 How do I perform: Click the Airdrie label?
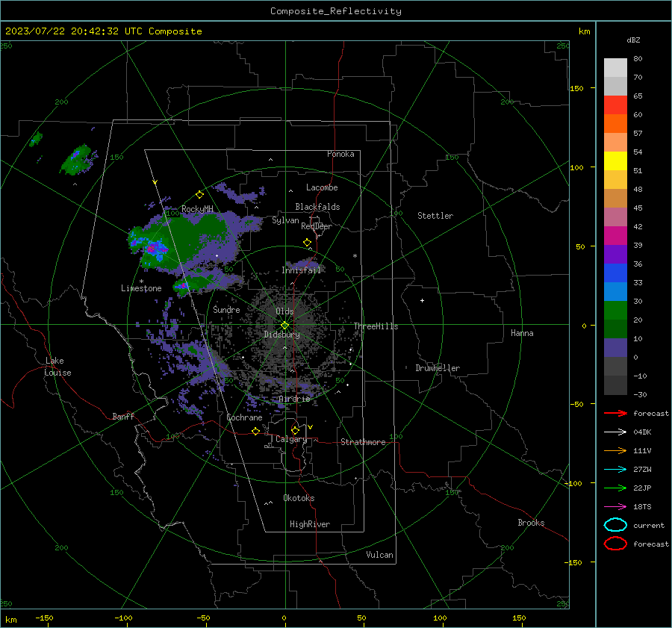pyautogui.click(x=294, y=399)
